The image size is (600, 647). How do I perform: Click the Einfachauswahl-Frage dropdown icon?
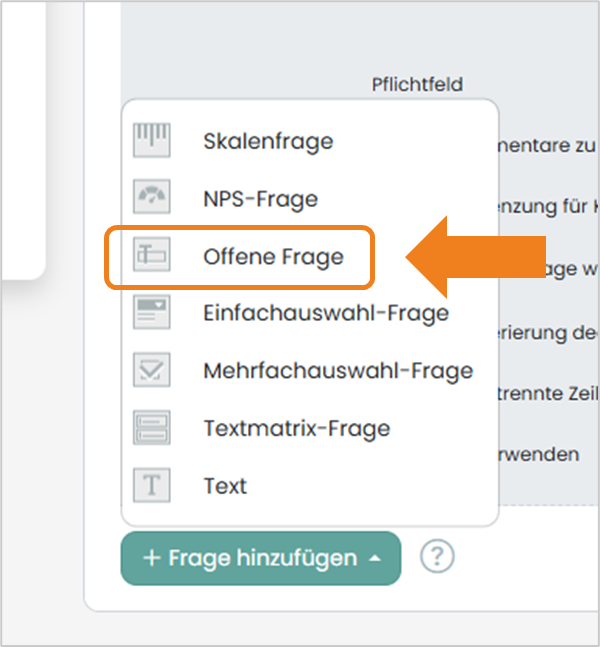(x=151, y=312)
